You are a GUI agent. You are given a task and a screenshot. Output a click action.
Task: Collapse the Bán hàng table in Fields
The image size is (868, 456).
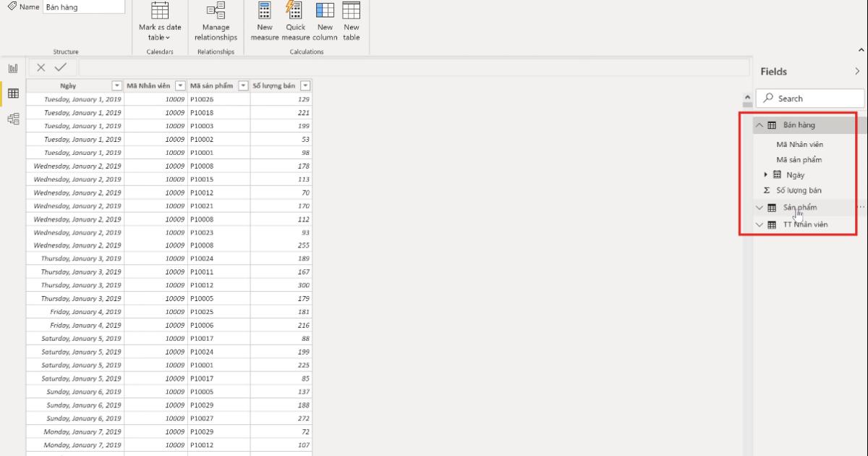point(759,125)
